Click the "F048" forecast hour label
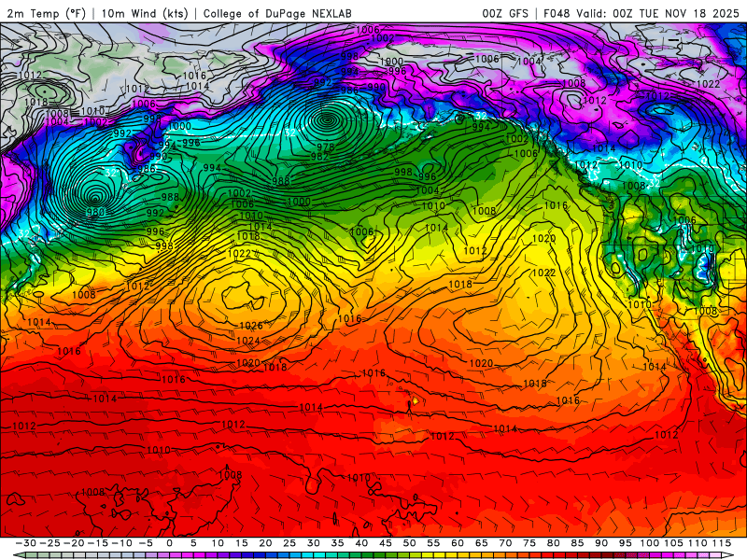Viewport: 747px width, 560px height. pyautogui.click(x=557, y=13)
